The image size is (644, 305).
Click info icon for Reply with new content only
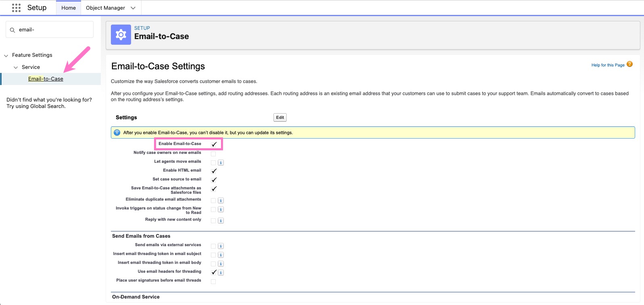(x=221, y=221)
